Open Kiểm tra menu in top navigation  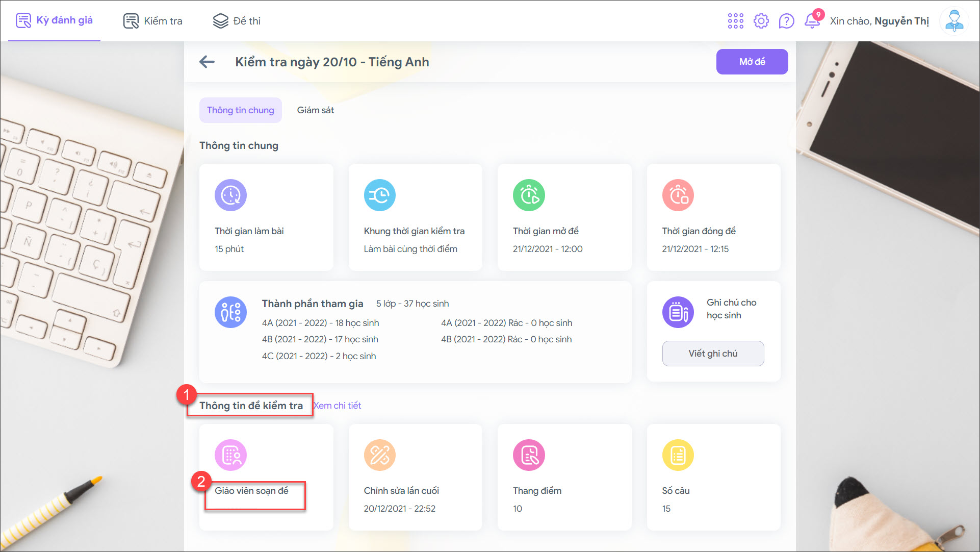click(153, 21)
